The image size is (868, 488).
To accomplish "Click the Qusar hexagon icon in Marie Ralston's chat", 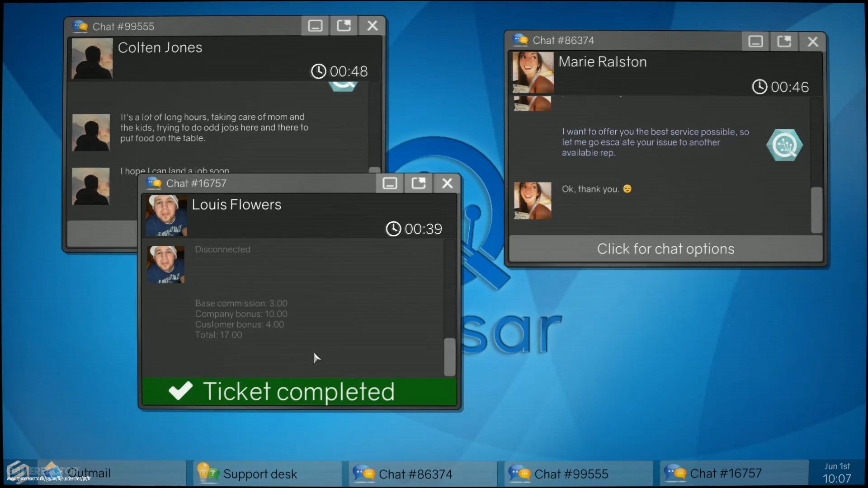I will (x=785, y=145).
